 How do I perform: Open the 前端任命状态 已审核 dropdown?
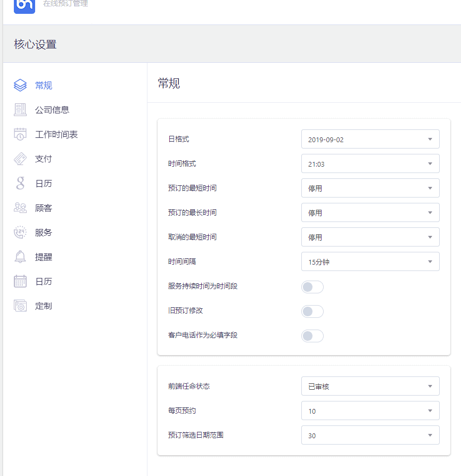371,386
